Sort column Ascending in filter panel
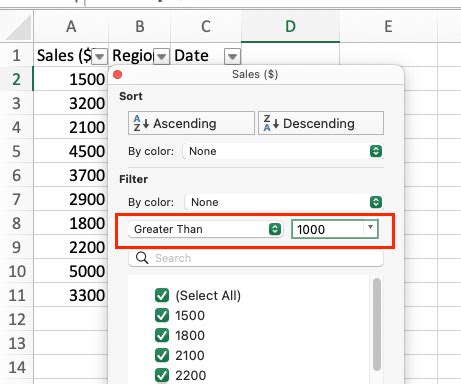Viewport: 461px width, 384px height. (x=191, y=123)
